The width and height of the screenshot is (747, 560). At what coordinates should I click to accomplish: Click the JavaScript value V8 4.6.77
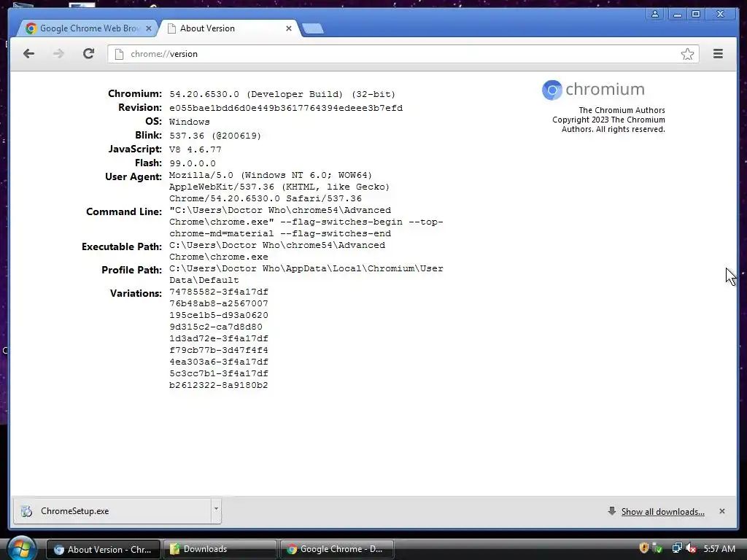(196, 149)
